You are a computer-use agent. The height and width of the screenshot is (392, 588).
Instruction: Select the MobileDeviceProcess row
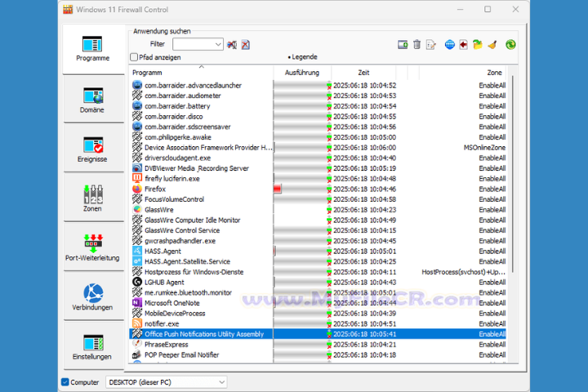point(318,314)
